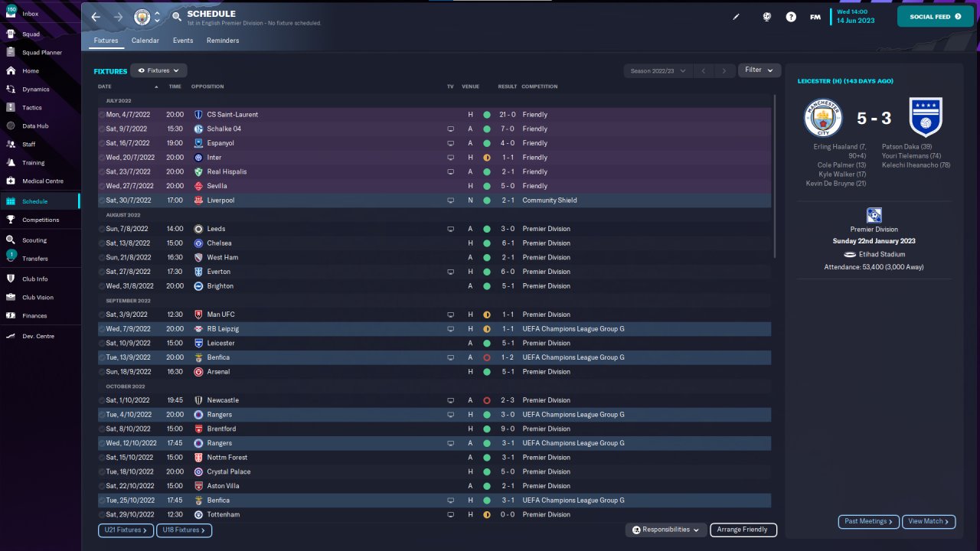Image resolution: width=980 pixels, height=551 pixels.
Task: Open the Squad screen icon
Action: point(11,34)
